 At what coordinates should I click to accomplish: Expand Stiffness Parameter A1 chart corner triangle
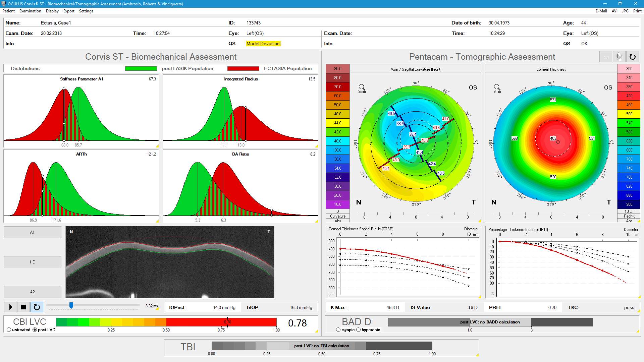157,146
